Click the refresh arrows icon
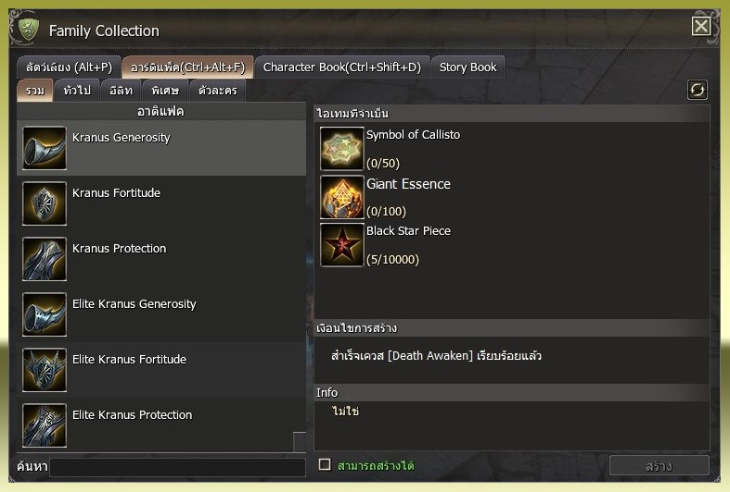Viewport: 730px width, 492px height. point(697,90)
